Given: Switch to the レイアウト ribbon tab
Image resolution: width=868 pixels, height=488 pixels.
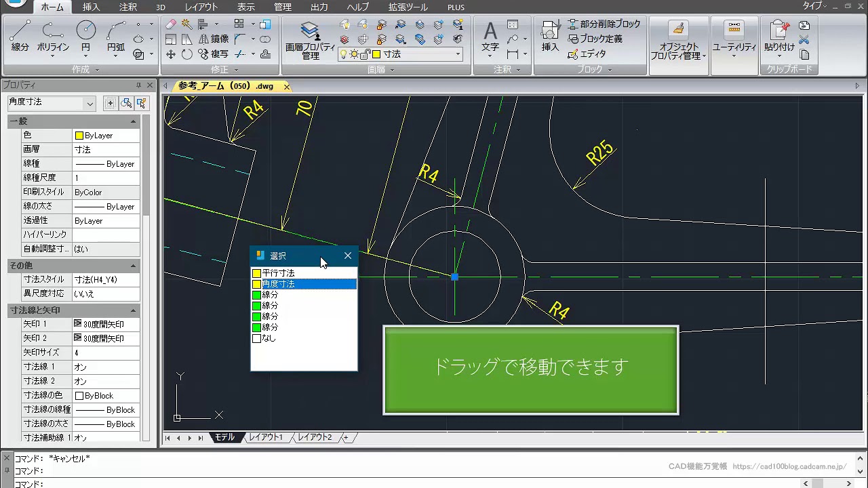Looking at the screenshot, I should pyautogui.click(x=201, y=7).
